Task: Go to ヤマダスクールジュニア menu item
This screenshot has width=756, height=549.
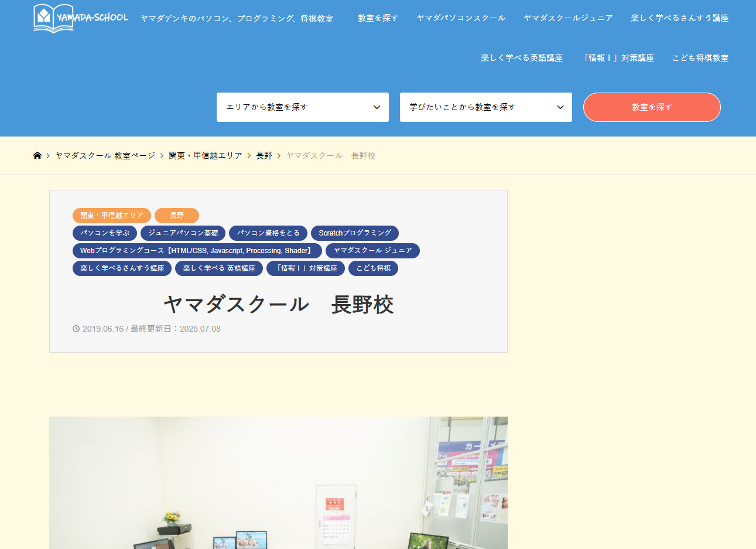Action: (568, 18)
